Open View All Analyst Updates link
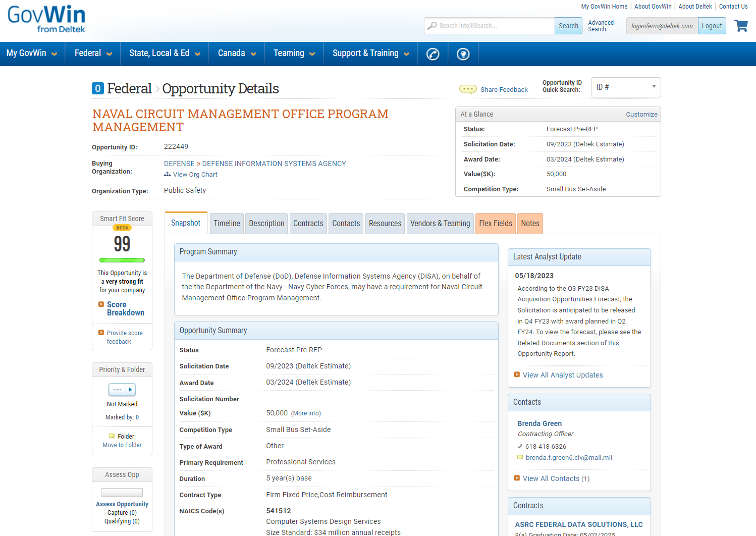 [562, 375]
